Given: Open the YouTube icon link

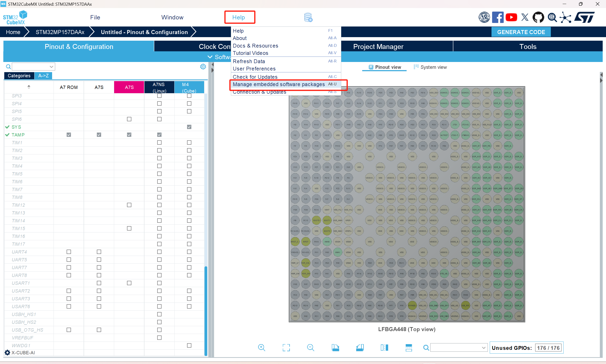Looking at the screenshot, I should click(x=511, y=18).
